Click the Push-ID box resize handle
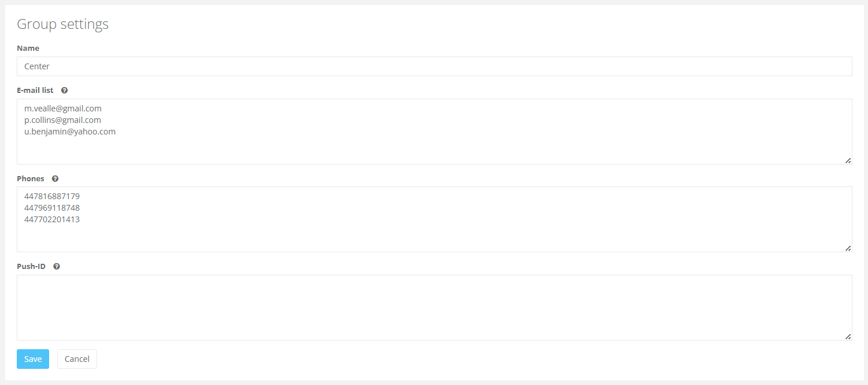 [848, 337]
